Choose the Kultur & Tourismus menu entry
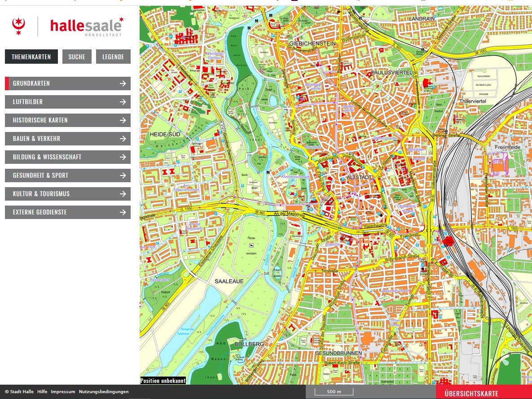 coord(67,194)
